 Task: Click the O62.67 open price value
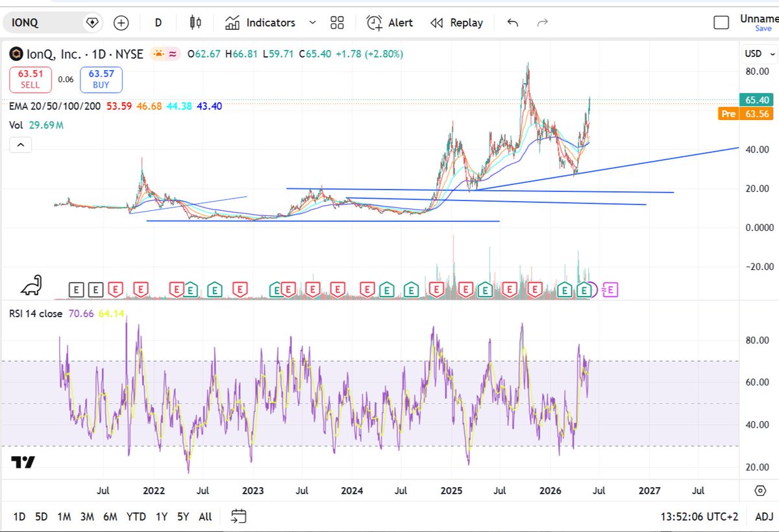(204, 54)
